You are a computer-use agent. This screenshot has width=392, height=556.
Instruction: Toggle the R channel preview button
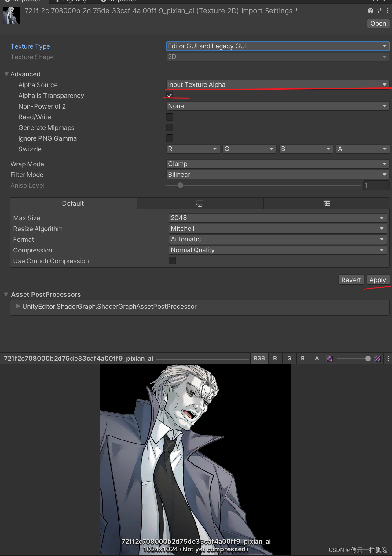click(275, 358)
